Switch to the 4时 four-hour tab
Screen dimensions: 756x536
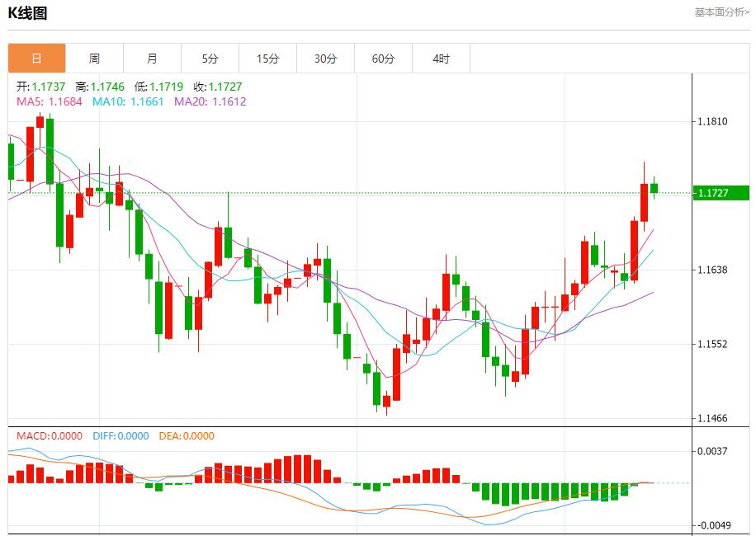click(441, 59)
